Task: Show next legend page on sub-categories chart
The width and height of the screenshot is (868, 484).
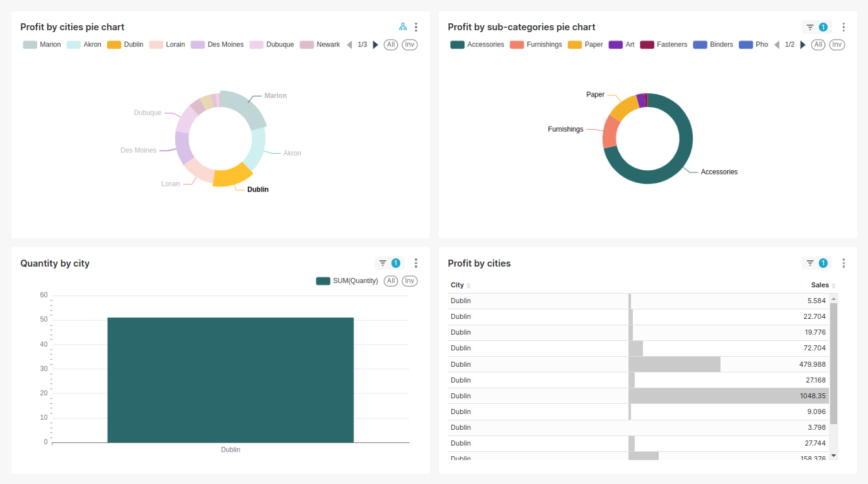Action: (x=802, y=44)
